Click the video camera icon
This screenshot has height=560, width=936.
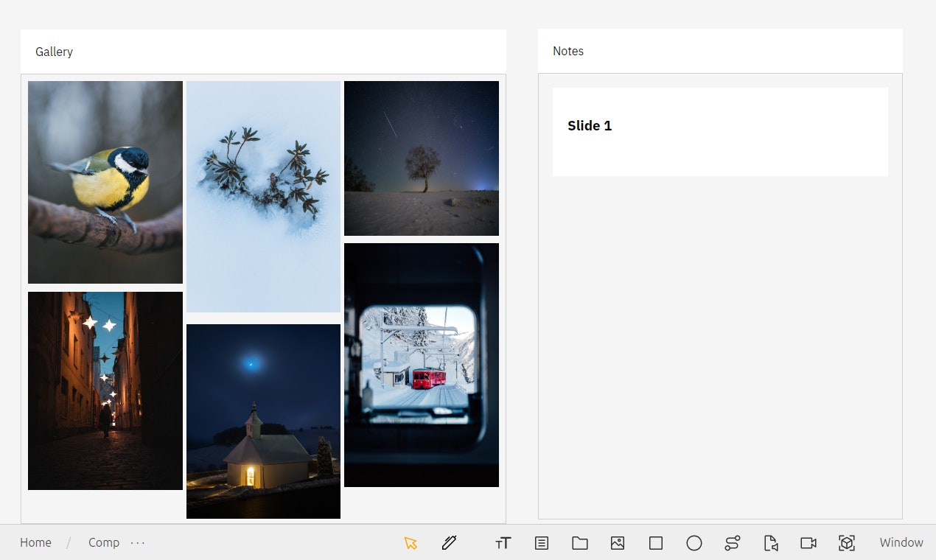click(x=808, y=543)
